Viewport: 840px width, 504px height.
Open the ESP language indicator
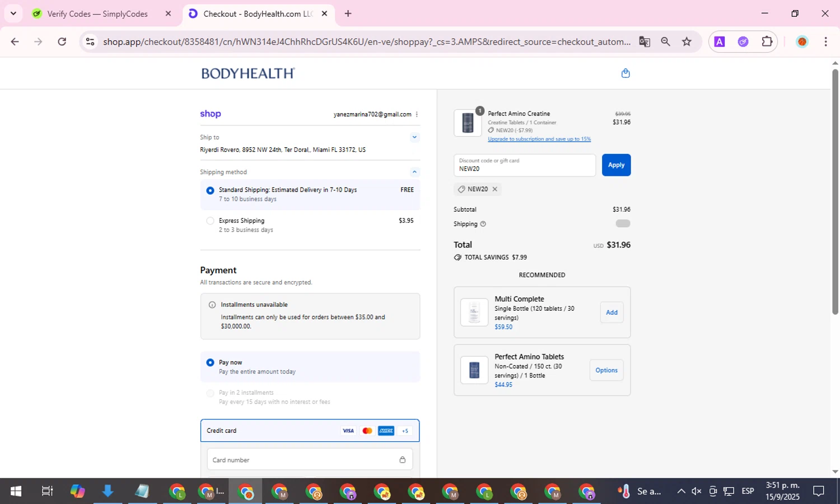[x=748, y=491]
